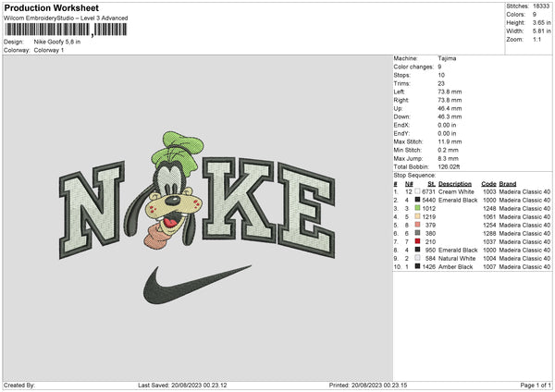Screen dimensions: 555x392
Task: Select stitch count 380 in row 6
Action: click(430, 234)
